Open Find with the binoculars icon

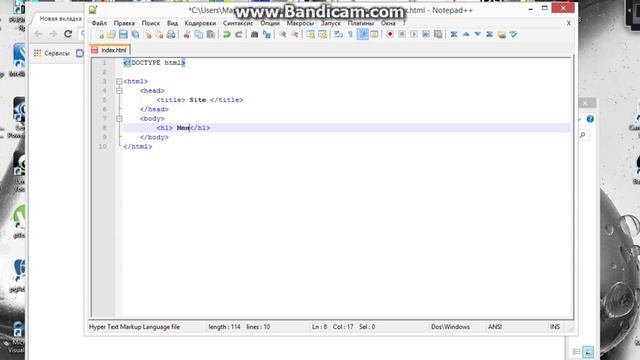click(254, 35)
